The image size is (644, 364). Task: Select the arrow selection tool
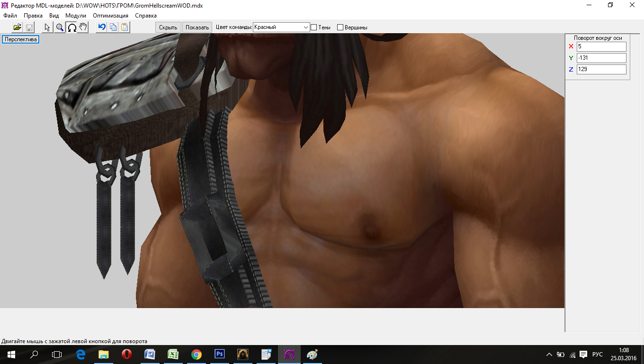click(x=47, y=27)
